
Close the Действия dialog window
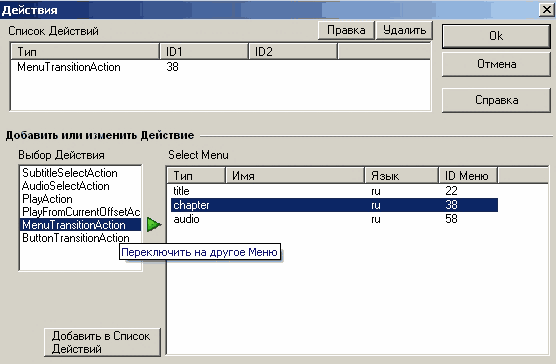(x=547, y=10)
